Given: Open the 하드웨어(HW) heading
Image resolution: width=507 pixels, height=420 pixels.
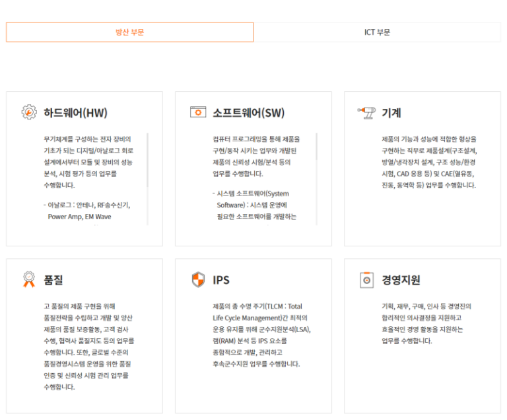Looking at the screenshot, I should pyautogui.click(x=75, y=113).
